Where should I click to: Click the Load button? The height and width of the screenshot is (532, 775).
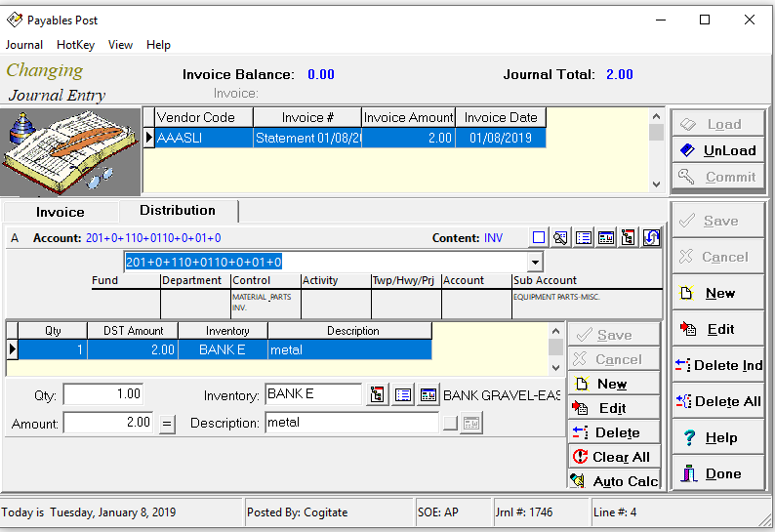(717, 124)
